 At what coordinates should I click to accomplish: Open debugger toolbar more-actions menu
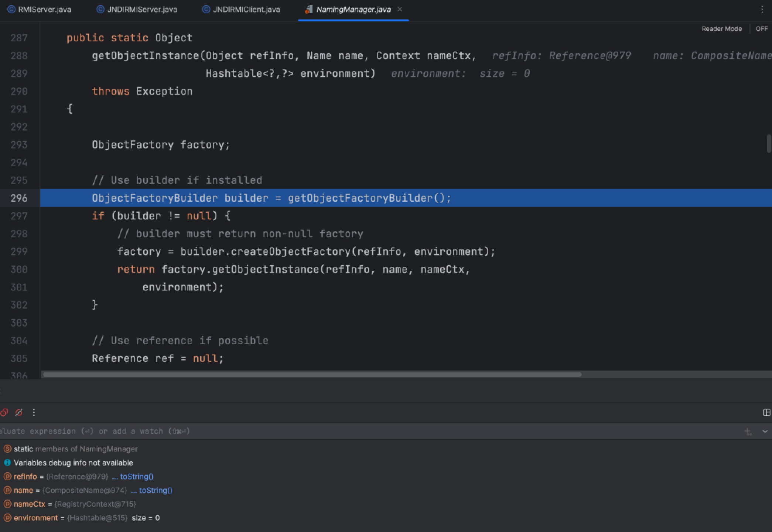pos(34,412)
